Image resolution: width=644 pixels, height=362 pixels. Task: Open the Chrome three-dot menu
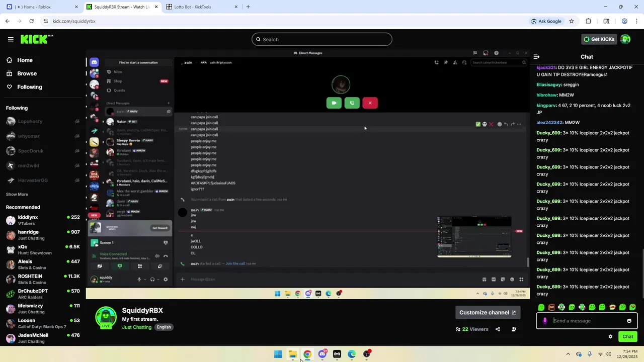coord(636,21)
